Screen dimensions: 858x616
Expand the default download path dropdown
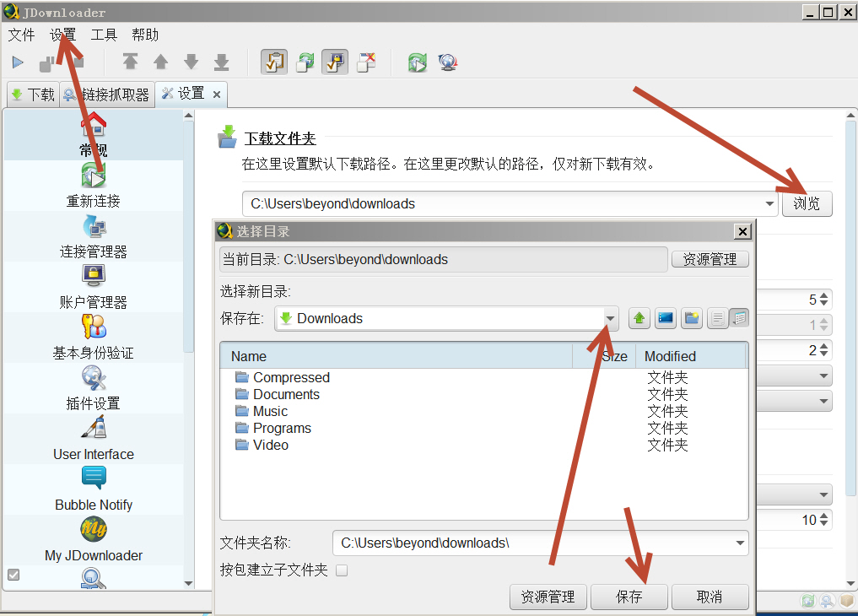click(x=769, y=204)
